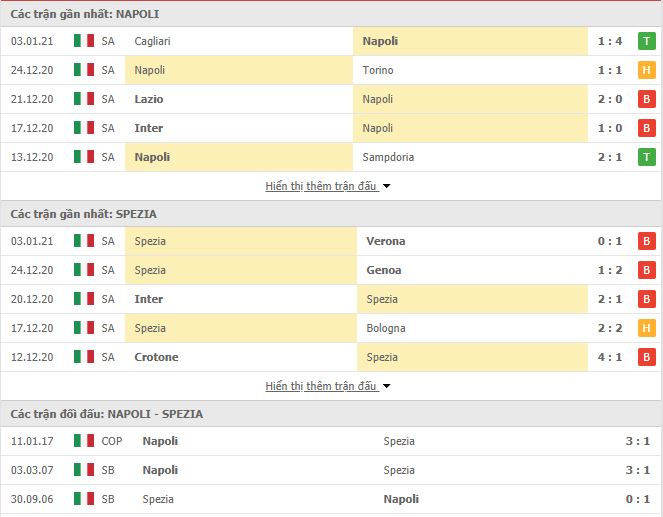This screenshot has height=517, width=663.
Task: Click Italy flag in Napoli vs Torino row
Action: click(x=84, y=69)
